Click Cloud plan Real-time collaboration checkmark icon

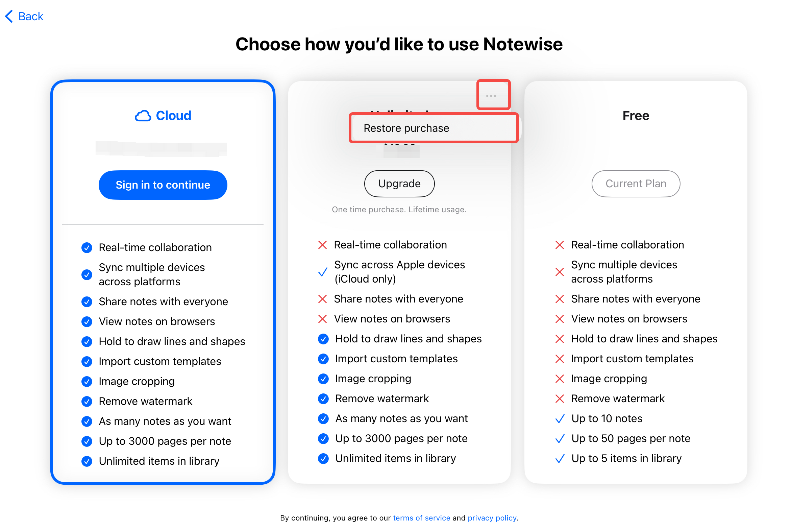(x=87, y=248)
